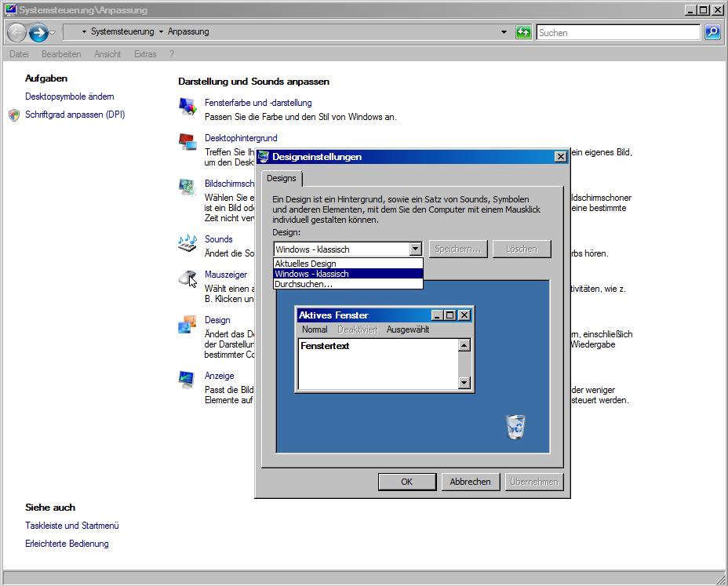The image size is (728, 586).
Task: Click the Suchen search field
Action: click(x=618, y=32)
